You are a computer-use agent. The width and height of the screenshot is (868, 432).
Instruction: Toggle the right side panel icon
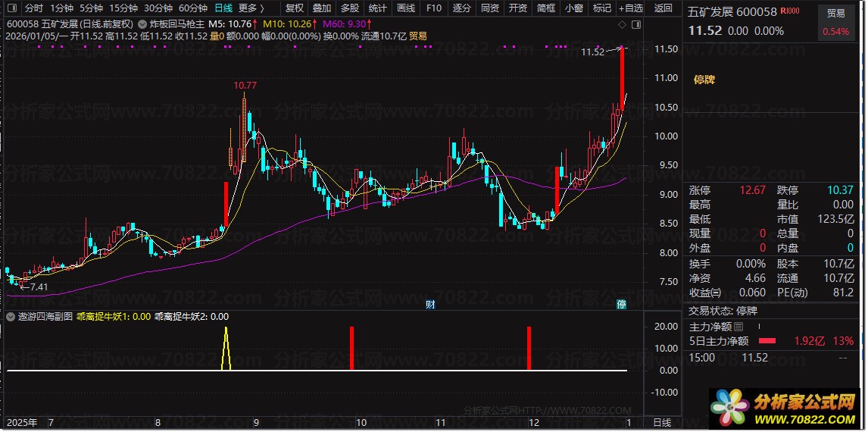tap(636, 24)
